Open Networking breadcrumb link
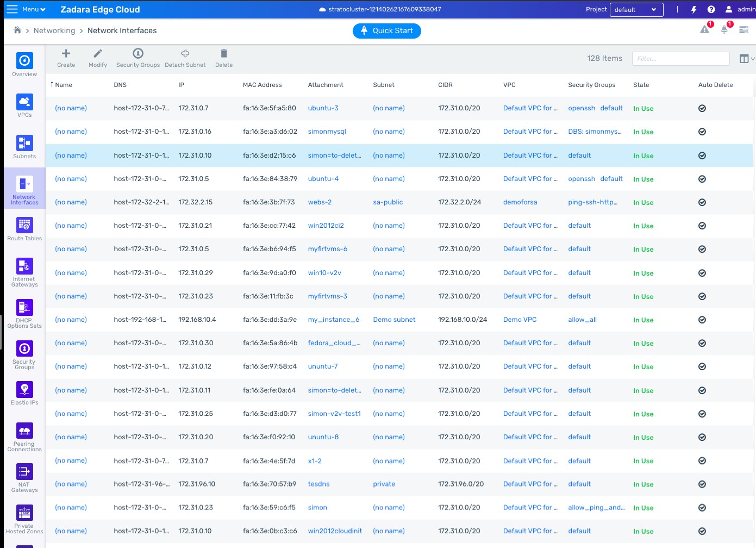This screenshot has width=756, height=548. click(54, 30)
